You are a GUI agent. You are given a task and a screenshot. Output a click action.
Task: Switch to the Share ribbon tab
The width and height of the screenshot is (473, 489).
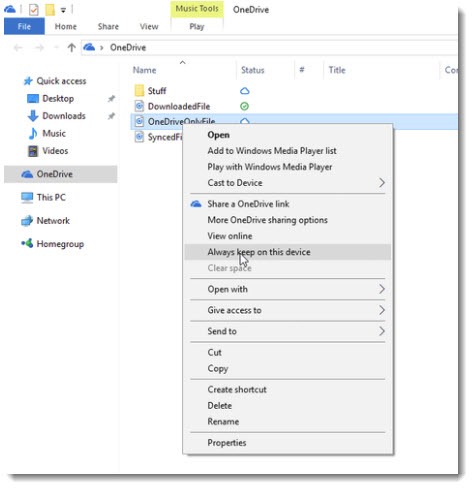pos(108,27)
